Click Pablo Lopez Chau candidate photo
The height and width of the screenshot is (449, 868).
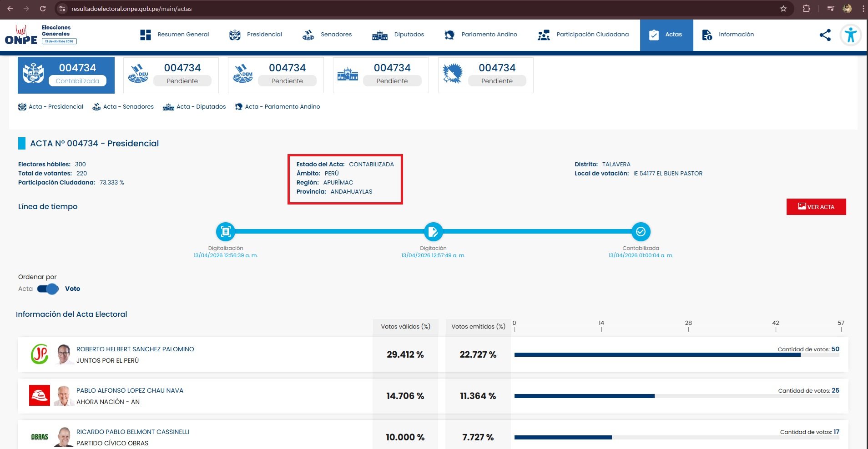(63, 396)
